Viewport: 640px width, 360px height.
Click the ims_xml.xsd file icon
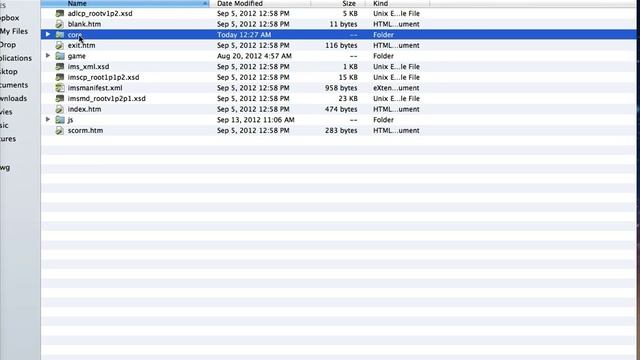pos(60,67)
